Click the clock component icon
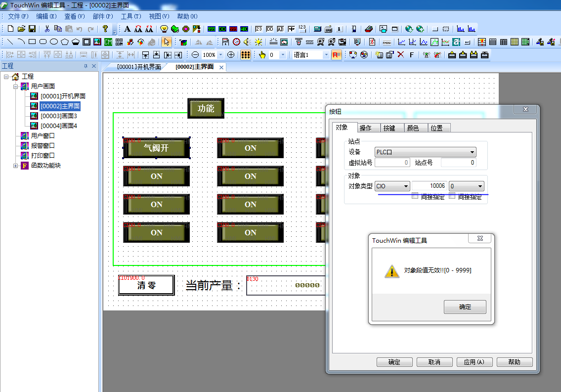The height and width of the screenshot is (392, 561). point(236,42)
